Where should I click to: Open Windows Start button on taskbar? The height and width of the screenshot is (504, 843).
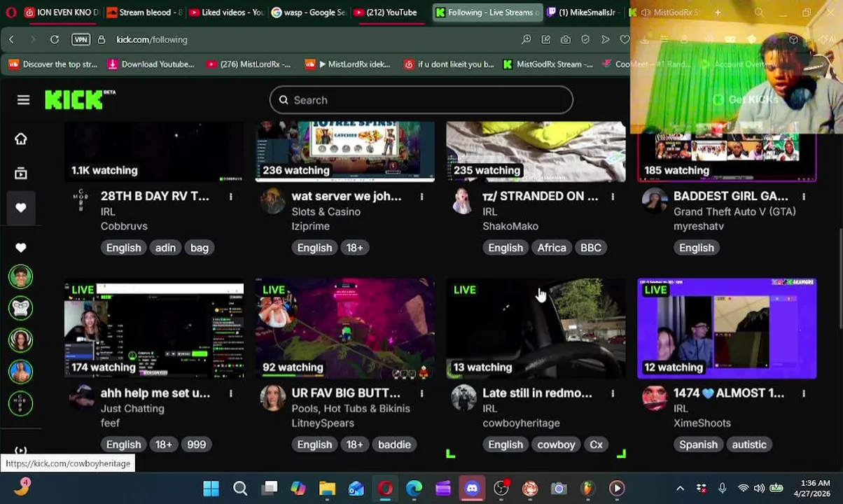click(211, 489)
